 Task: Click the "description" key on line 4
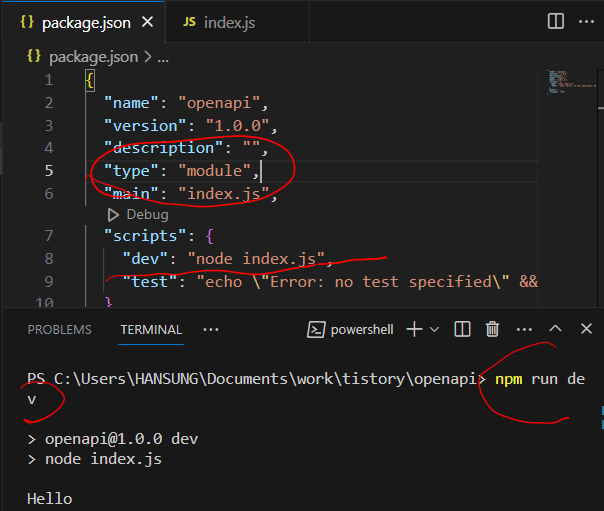[x=163, y=148]
